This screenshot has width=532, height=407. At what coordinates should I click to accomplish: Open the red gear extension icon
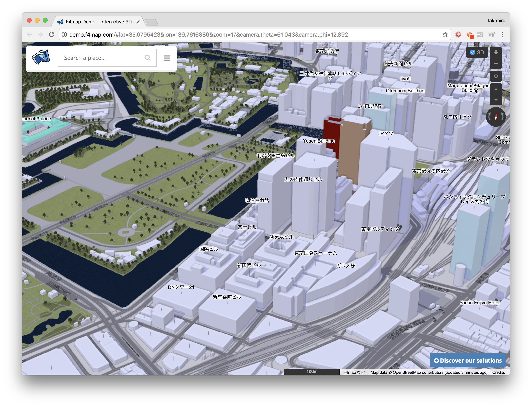458,35
